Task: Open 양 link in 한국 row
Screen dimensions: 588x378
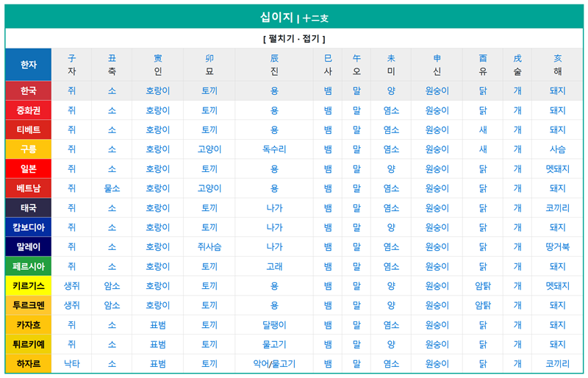Action: [x=391, y=91]
